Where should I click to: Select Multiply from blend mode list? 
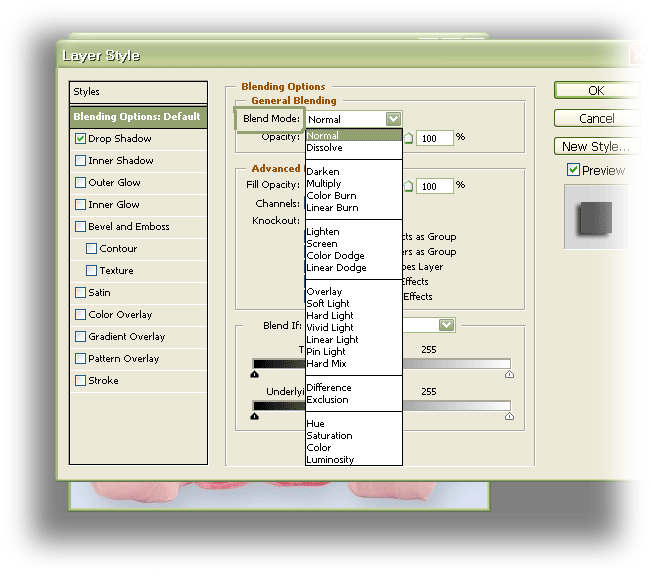(323, 184)
